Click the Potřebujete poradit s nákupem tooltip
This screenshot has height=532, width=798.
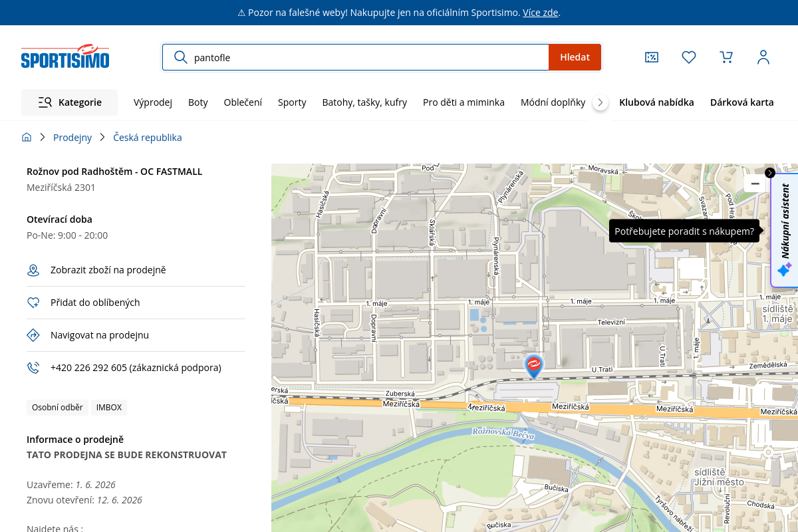[x=684, y=231]
